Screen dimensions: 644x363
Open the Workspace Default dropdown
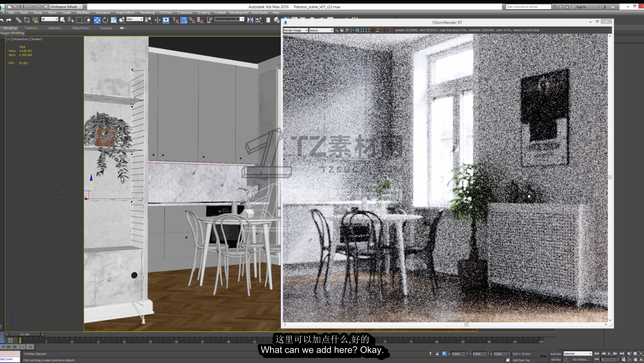click(66, 7)
